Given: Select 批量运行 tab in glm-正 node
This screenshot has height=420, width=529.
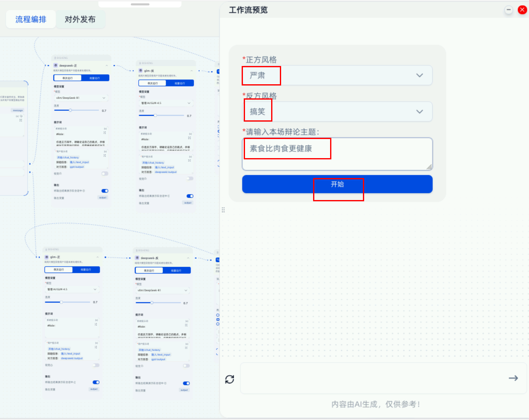Looking at the screenshot, I should click(86, 270).
